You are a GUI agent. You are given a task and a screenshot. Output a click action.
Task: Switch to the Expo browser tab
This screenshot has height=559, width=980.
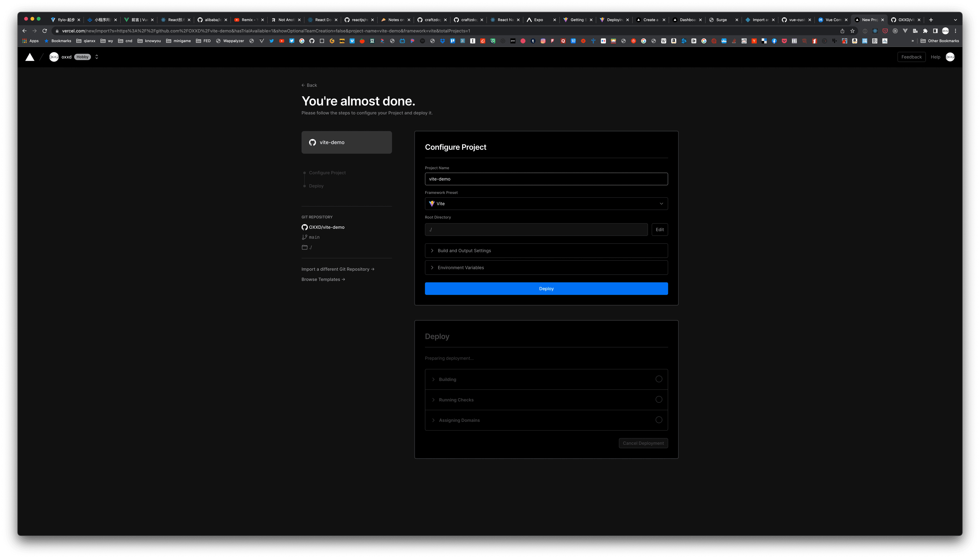pos(538,20)
